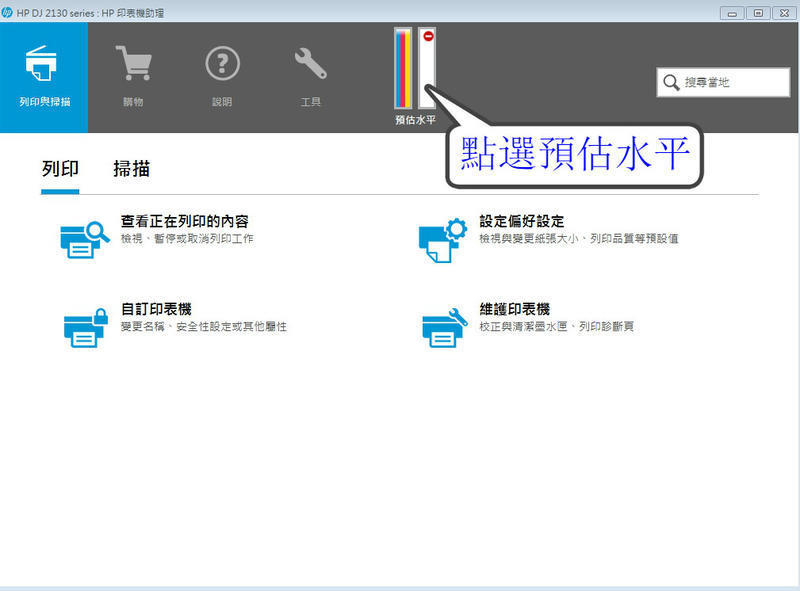Open 工具 using the wrench icon
This screenshot has width=800, height=591.
pos(310,60)
